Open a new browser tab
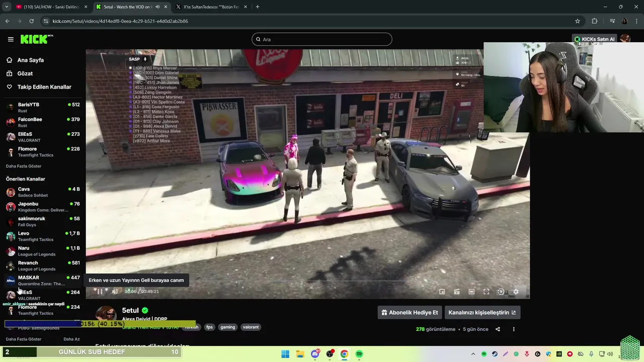Image resolution: width=644 pixels, height=362 pixels. pos(258,7)
